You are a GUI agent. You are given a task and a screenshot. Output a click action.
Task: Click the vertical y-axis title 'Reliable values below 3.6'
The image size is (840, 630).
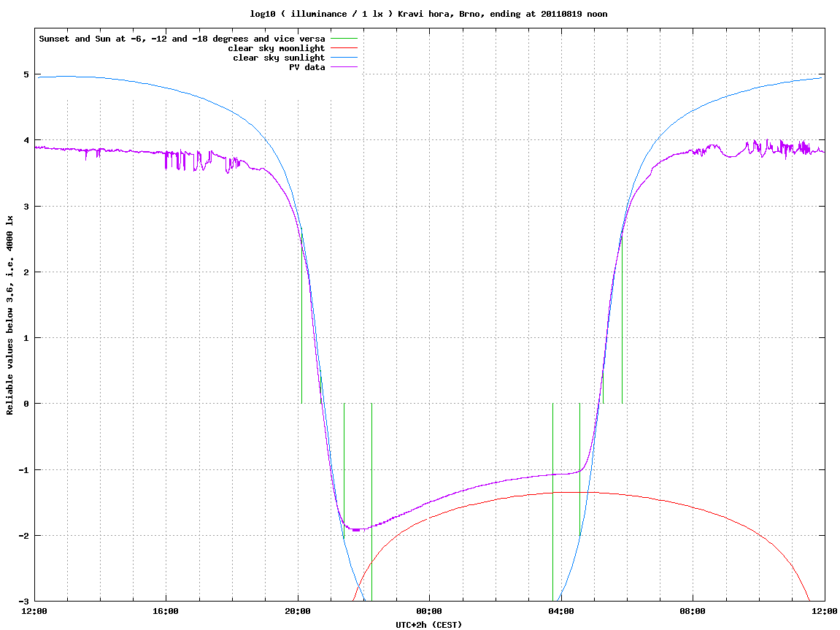click(x=9, y=315)
